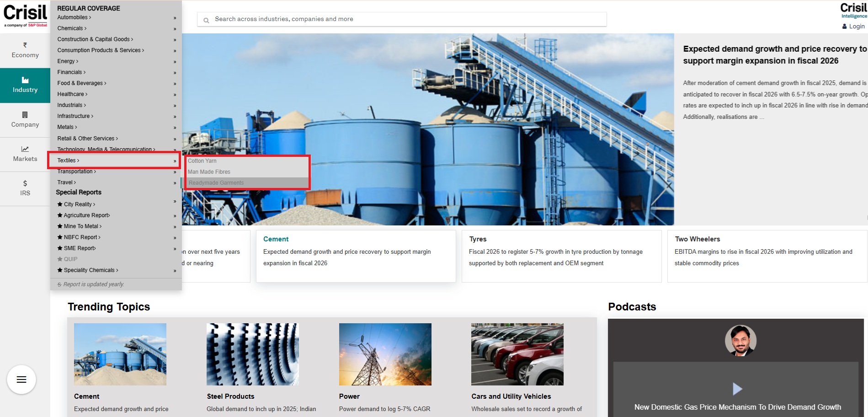Open the Company building icon

tap(25, 115)
